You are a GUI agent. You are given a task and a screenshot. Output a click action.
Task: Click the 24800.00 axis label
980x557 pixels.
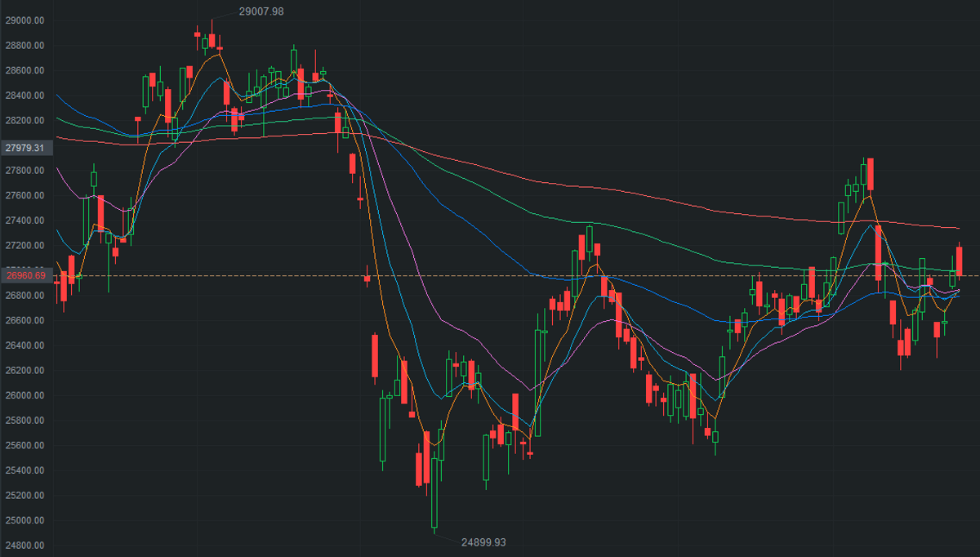pos(24,546)
